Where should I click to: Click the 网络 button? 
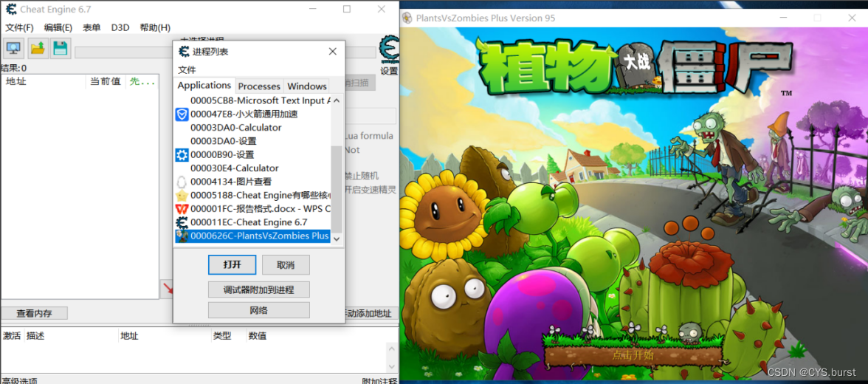(x=258, y=309)
